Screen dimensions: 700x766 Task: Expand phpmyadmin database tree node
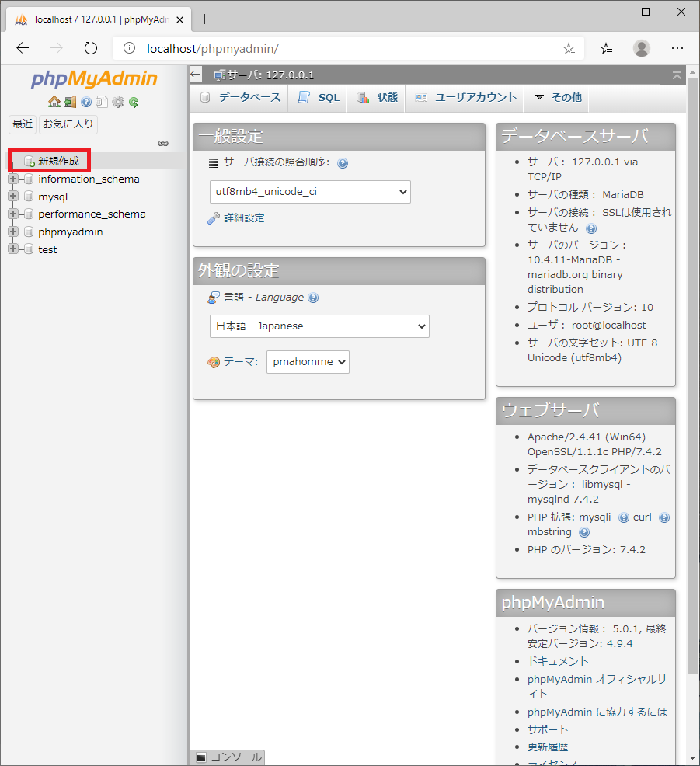click(13, 232)
